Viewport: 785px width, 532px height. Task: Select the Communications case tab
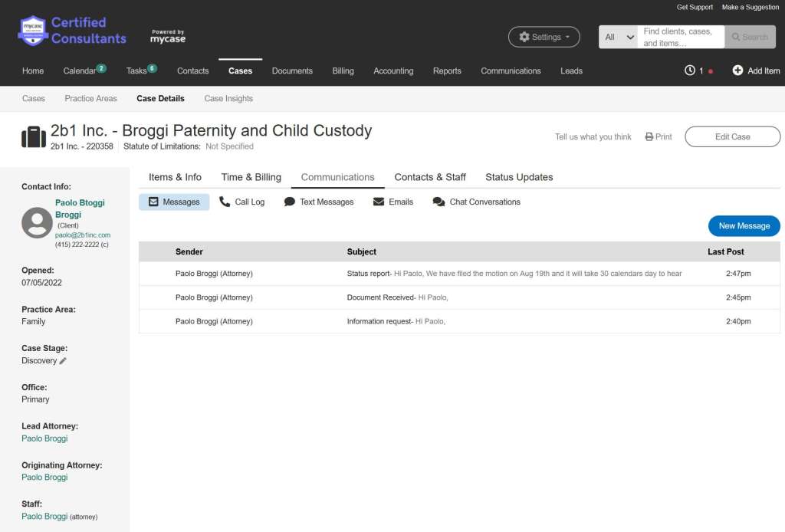pos(337,177)
